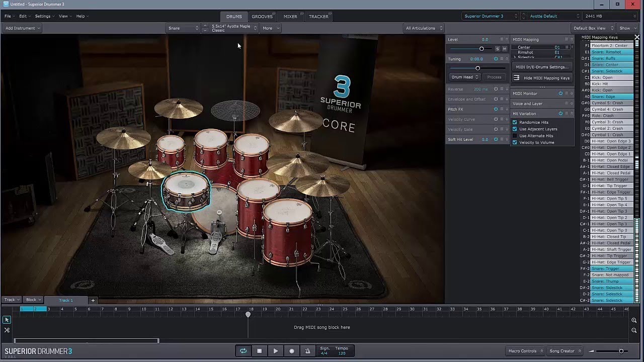The height and width of the screenshot is (362, 644).
Task: Click MIDI In/E-Drums Settings button
Action: [x=542, y=67]
